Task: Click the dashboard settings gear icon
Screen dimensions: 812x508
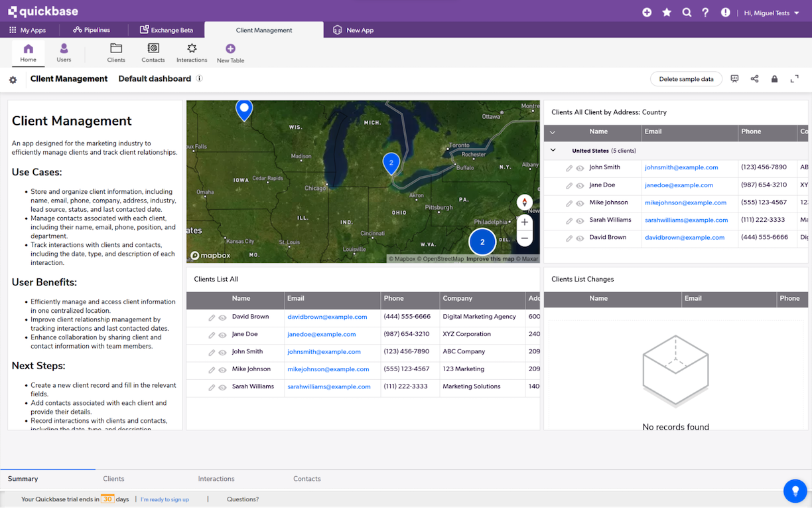Action: click(x=13, y=80)
